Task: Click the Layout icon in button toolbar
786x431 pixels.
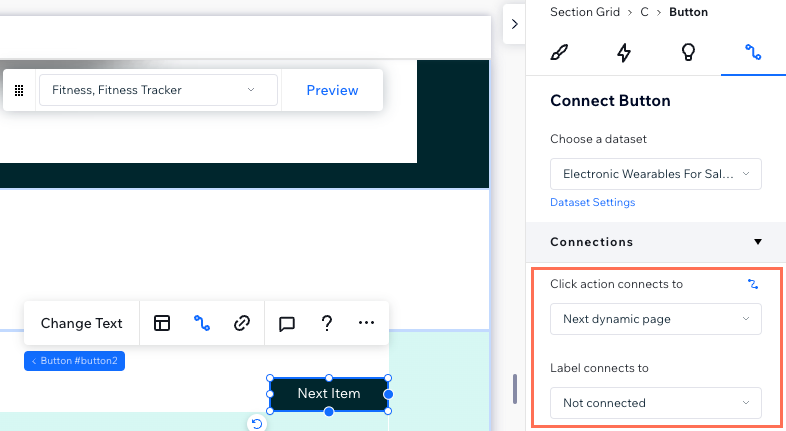Action: (x=162, y=323)
